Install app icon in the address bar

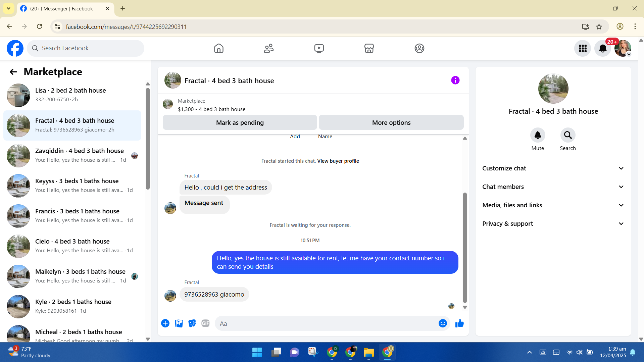[x=585, y=27]
